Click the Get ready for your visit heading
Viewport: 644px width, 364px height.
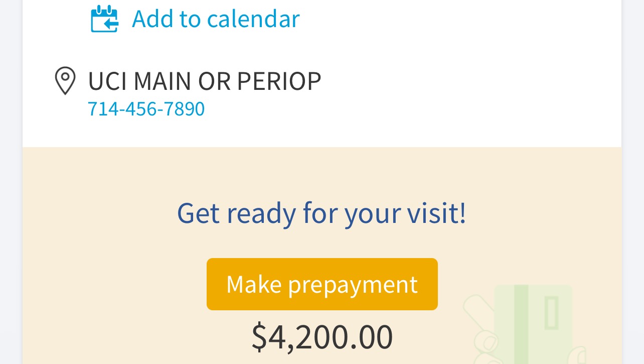pos(321,213)
